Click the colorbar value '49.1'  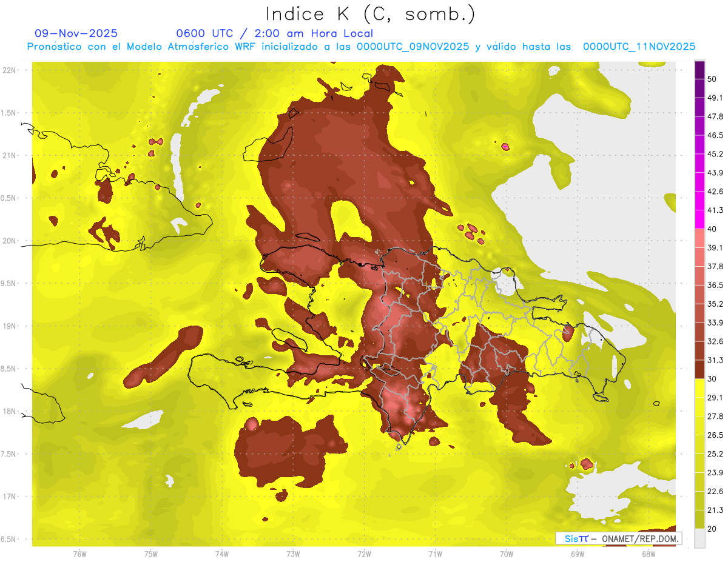click(715, 98)
